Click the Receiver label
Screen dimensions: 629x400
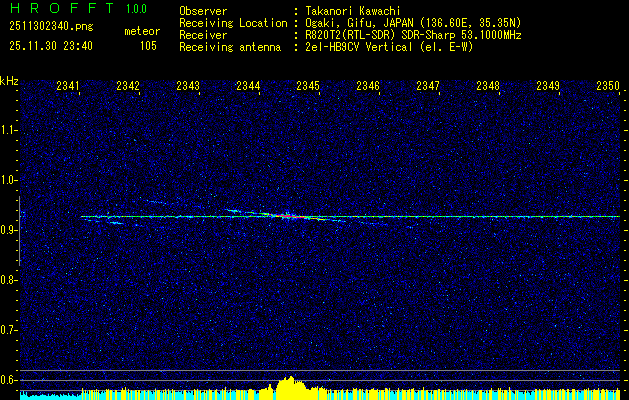[203, 35]
